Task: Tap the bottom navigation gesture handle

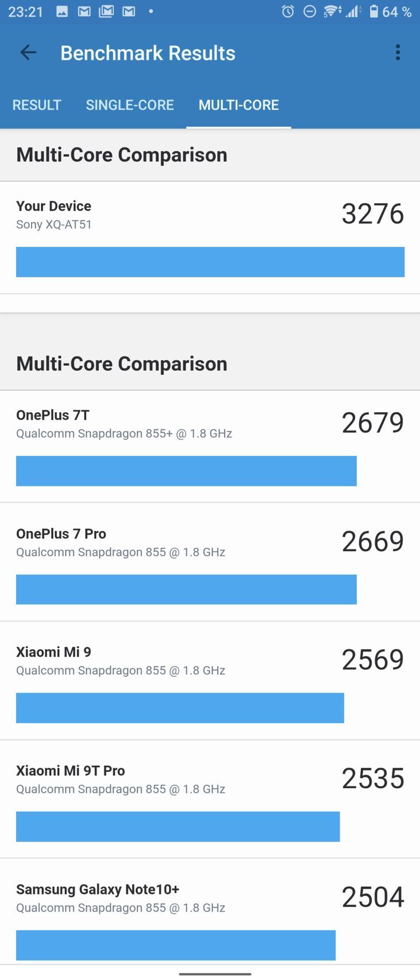Action: [x=215, y=974]
